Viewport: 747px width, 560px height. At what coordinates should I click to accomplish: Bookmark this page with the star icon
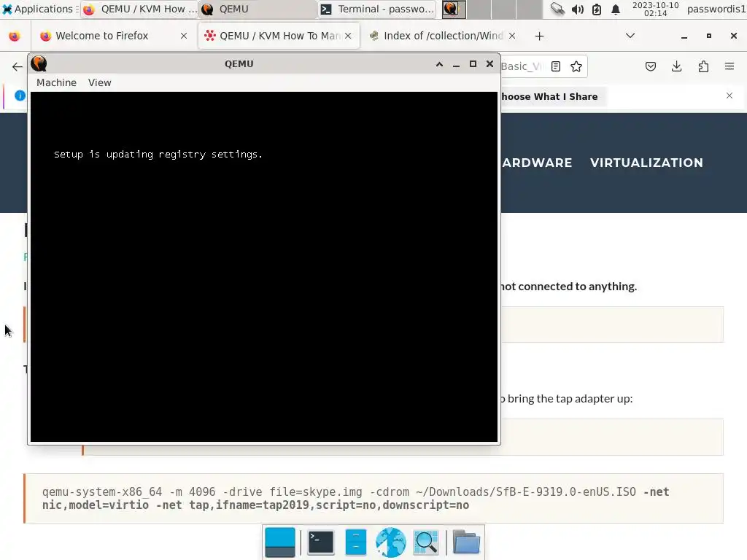point(576,66)
